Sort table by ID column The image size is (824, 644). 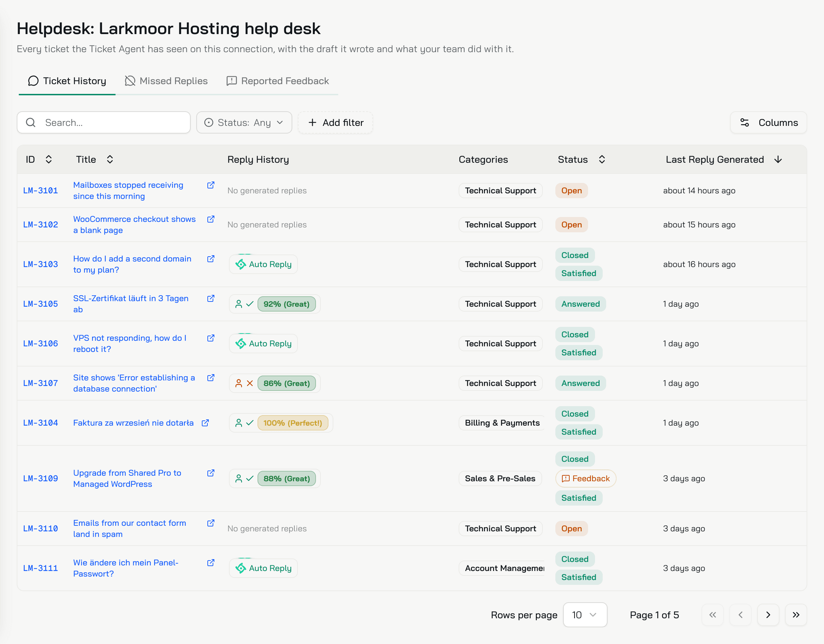tap(39, 160)
